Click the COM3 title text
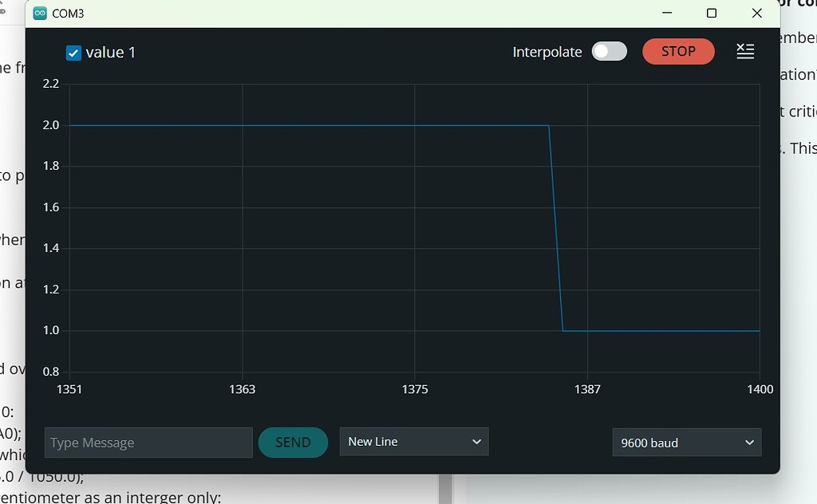The width and height of the screenshot is (817, 504). pyautogui.click(x=69, y=13)
